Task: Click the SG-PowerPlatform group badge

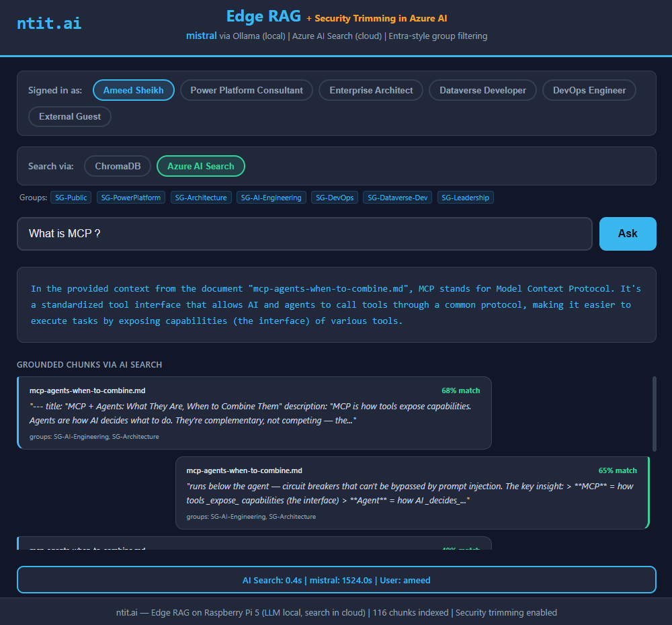Action: [131, 198]
